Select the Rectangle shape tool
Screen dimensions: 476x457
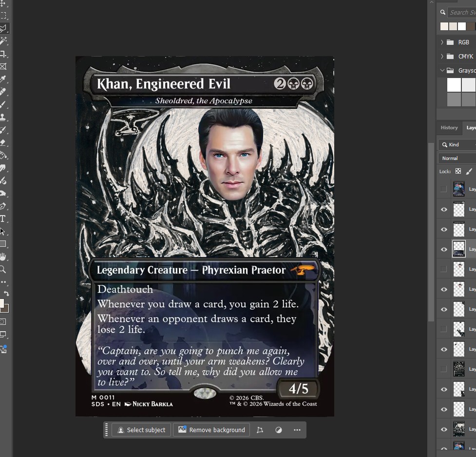[3, 244]
